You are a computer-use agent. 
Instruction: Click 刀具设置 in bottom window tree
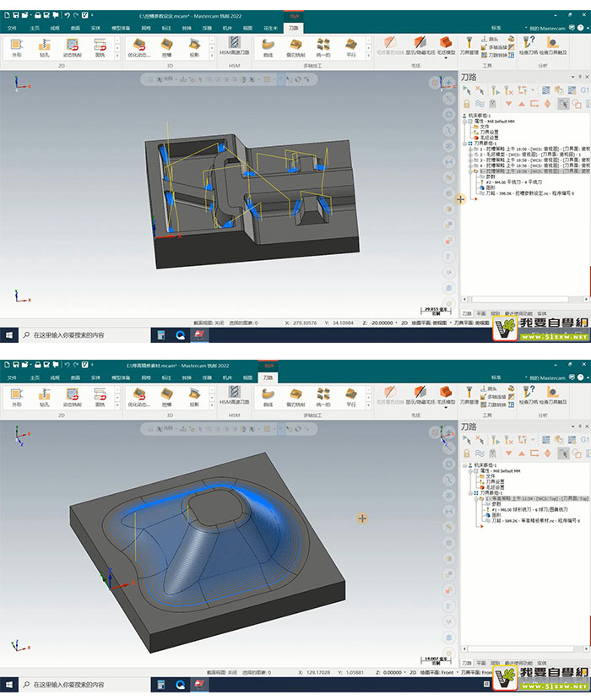495,481
